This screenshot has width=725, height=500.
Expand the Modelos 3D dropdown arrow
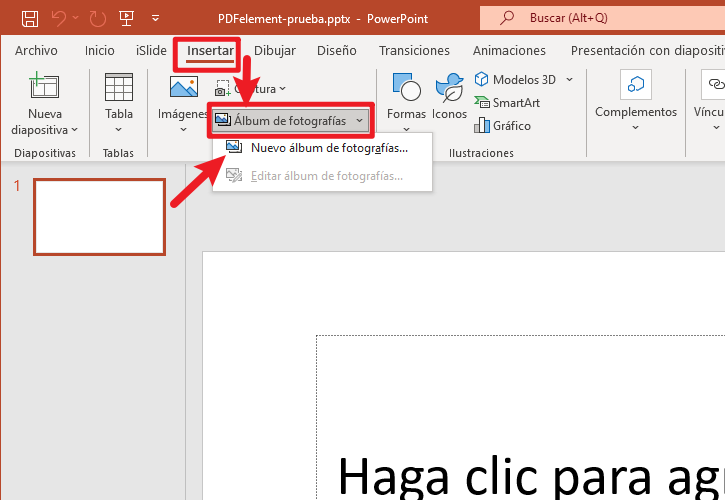[x=570, y=80]
